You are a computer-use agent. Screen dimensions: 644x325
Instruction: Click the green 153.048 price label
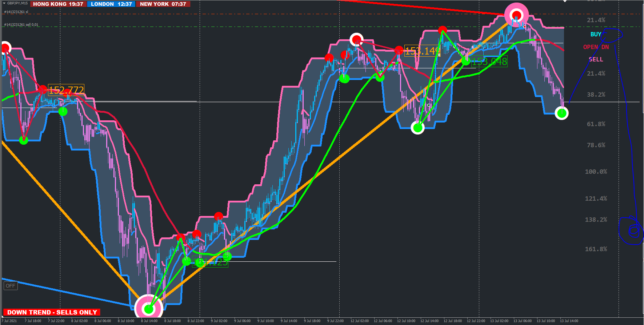pyautogui.click(x=489, y=62)
